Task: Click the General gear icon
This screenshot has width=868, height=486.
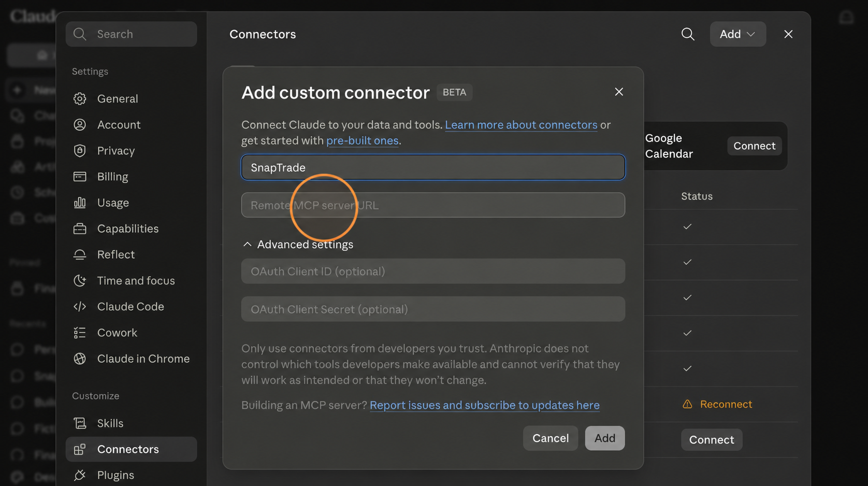Action: [x=80, y=98]
